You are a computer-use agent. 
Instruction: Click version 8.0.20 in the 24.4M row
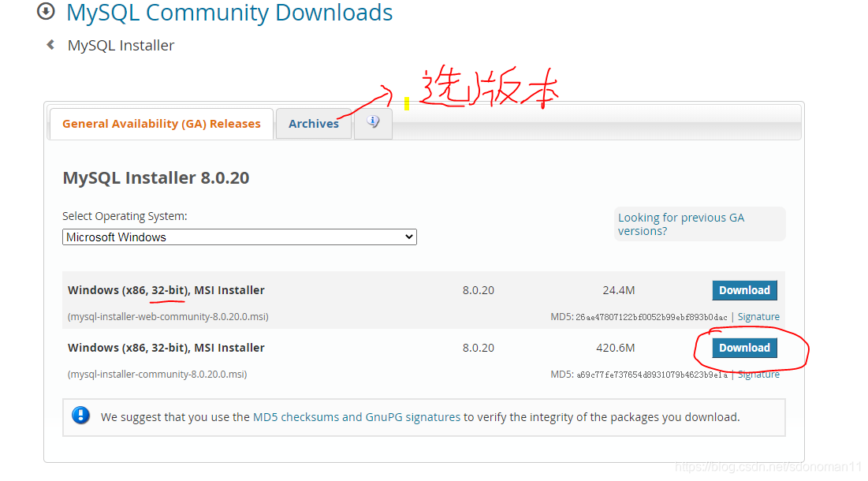[479, 290]
